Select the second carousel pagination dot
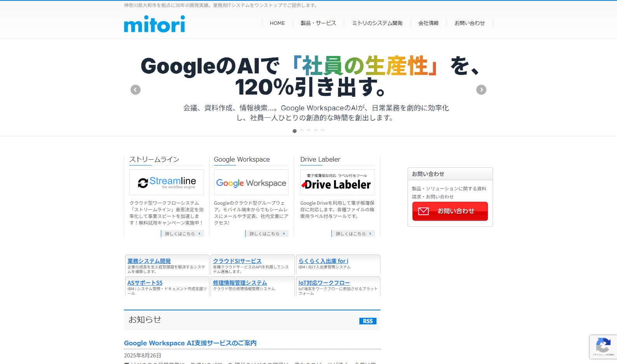This screenshot has width=617, height=364. 302,131
